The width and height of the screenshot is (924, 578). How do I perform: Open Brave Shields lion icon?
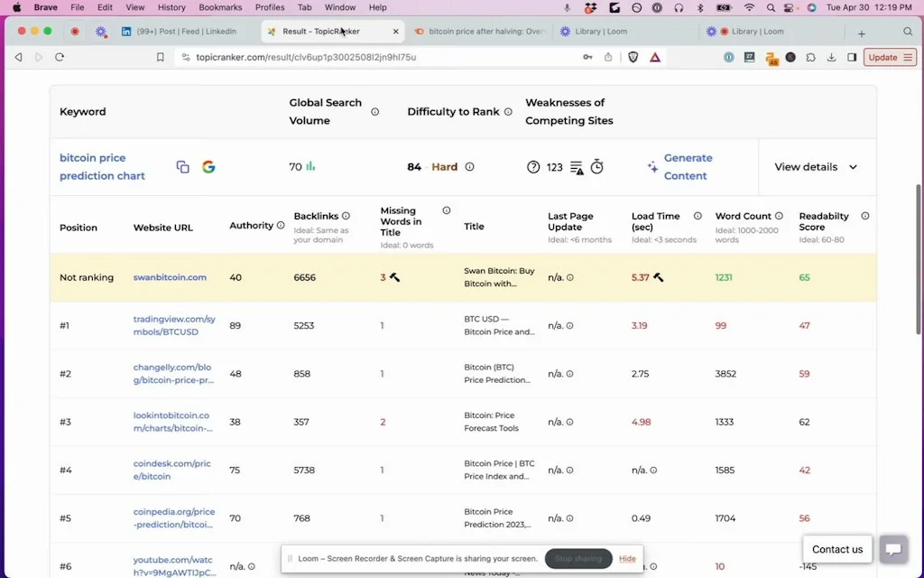pyautogui.click(x=633, y=57)
